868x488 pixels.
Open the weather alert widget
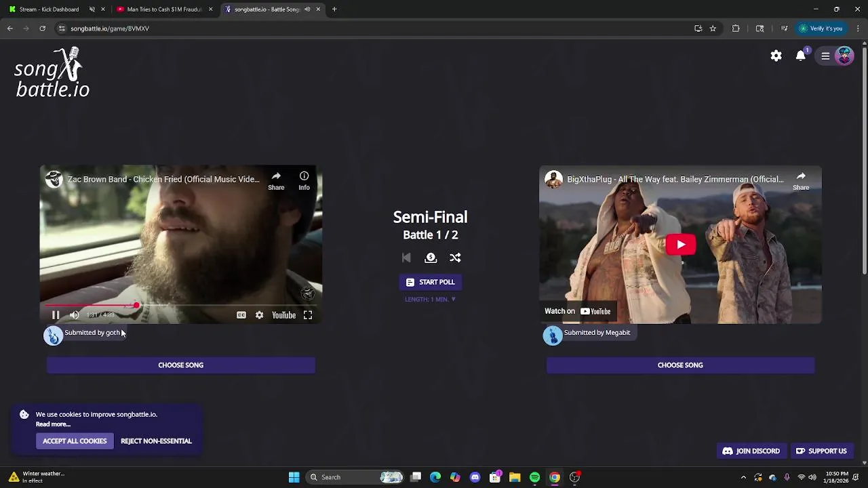click(x=37, y=477)
